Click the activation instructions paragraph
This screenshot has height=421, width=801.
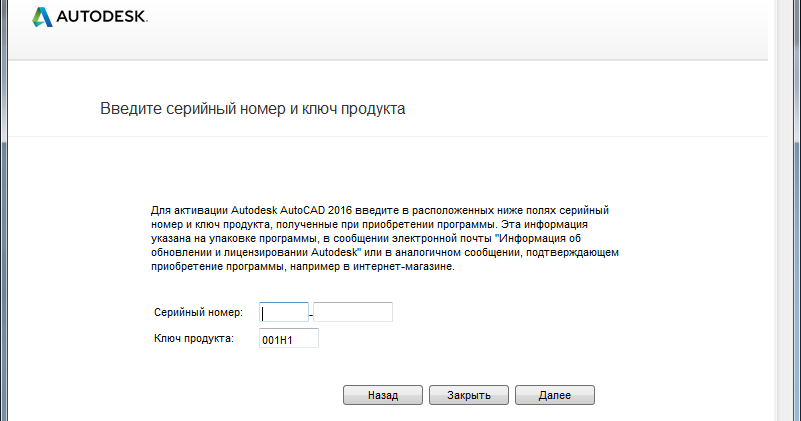(385, 238)
